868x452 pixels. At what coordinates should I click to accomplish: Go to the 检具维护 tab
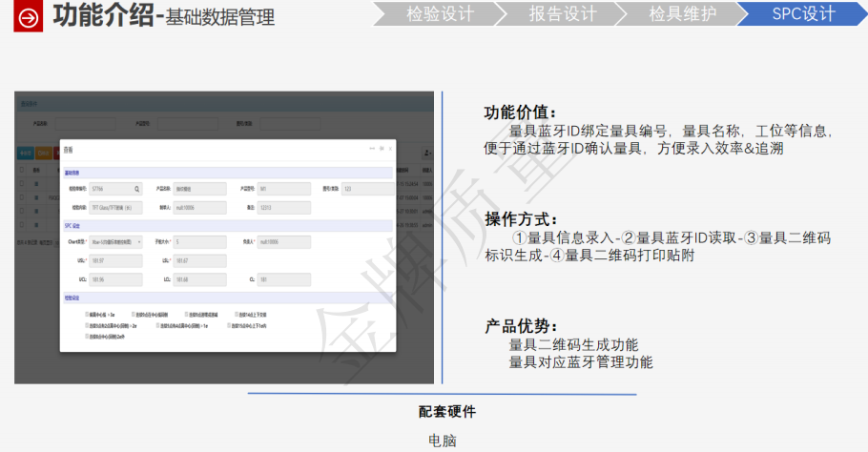[x=683, y=13]
